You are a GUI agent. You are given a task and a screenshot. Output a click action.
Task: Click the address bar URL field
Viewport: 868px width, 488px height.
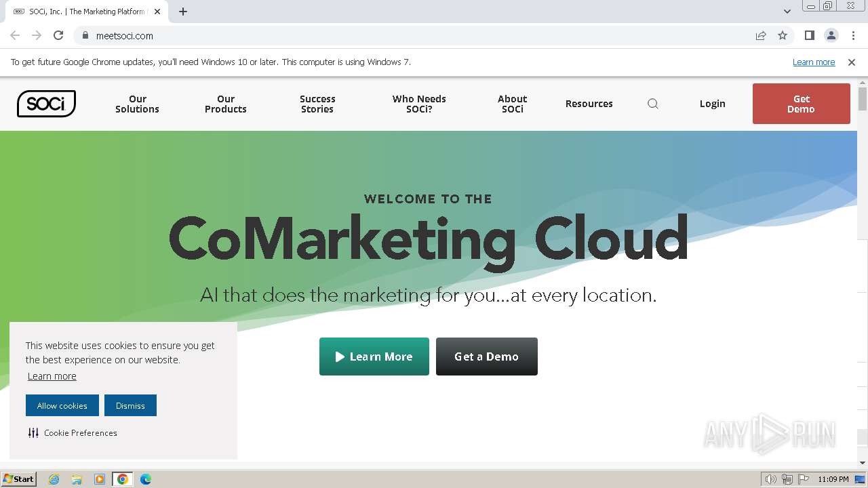[x=407, y=35]
